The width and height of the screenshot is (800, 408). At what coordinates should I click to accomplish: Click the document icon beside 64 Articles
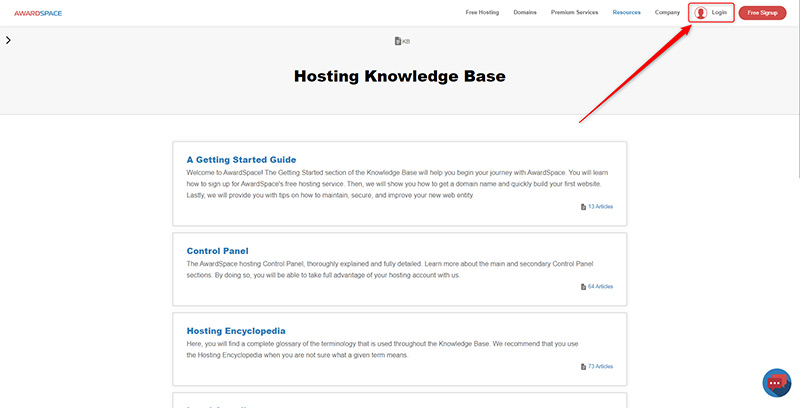[x=583, y=286]
